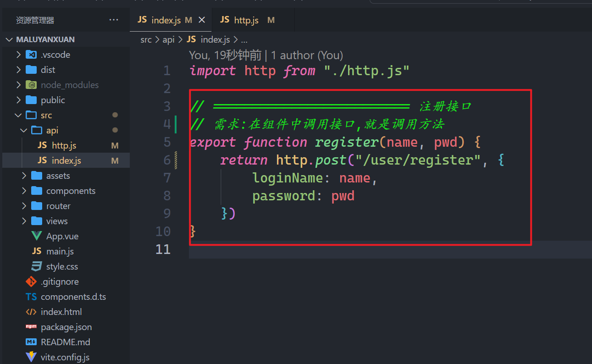Viewport: 592px width, 364px height.
Task: Click the git icon of .gitignore
Action: [x=31, y=281]
